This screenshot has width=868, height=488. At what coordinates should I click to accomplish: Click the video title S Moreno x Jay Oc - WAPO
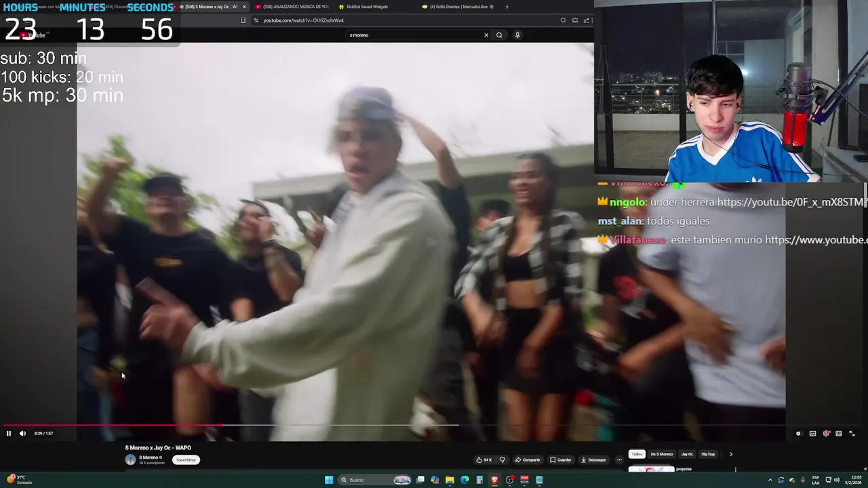(158, 448)
